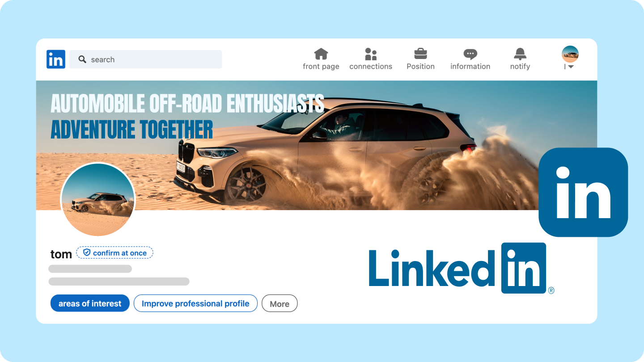This screenshot has width=644, height=362.
Task: Select the front page label in navigation
Action: click(x=321, y=67)
